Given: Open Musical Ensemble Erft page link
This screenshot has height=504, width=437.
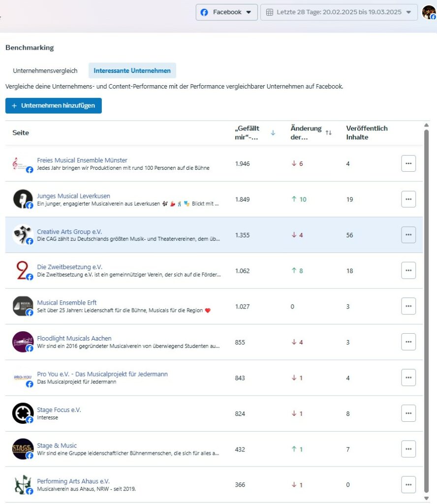Looking at the screenshot, I should point(67,303).
